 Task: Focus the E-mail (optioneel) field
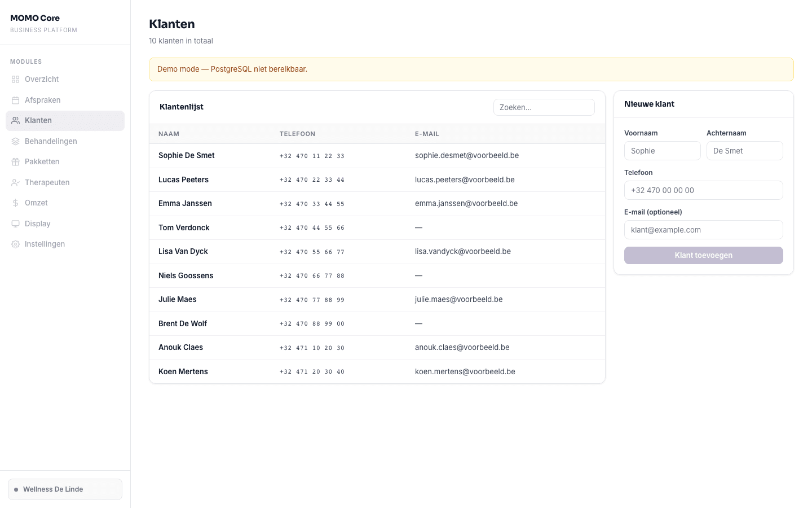click(x=703, y=230)
